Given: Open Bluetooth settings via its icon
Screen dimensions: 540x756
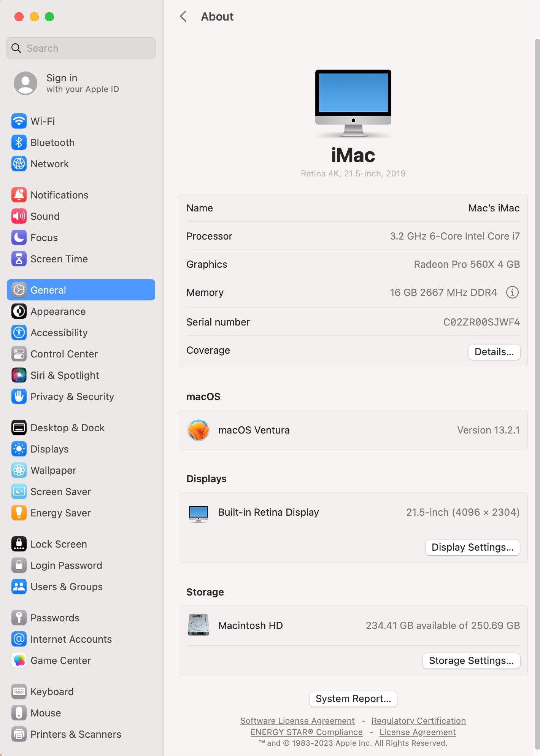Looking at the screenshot, I should point(19,143).
